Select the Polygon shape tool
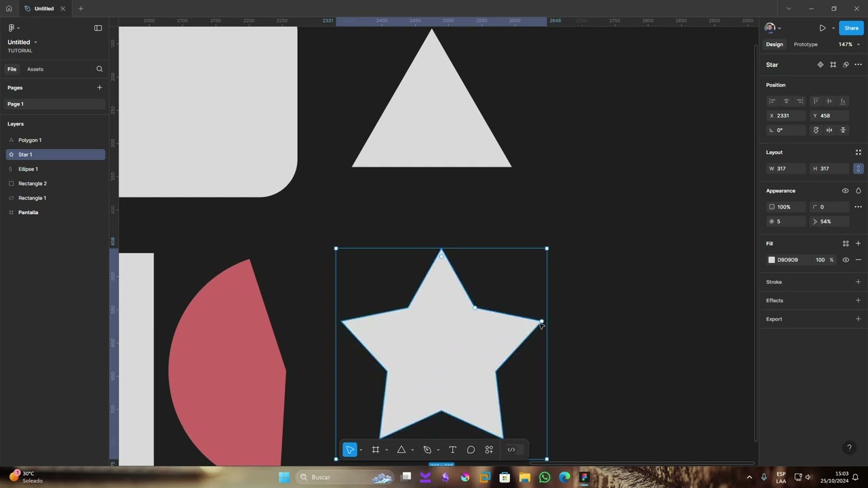868x488 pixels. click(401, 449)
